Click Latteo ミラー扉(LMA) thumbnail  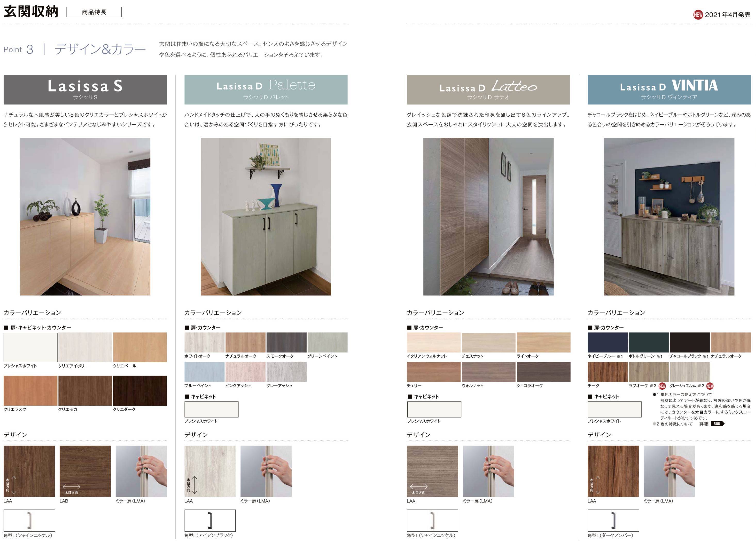(488, 471)
